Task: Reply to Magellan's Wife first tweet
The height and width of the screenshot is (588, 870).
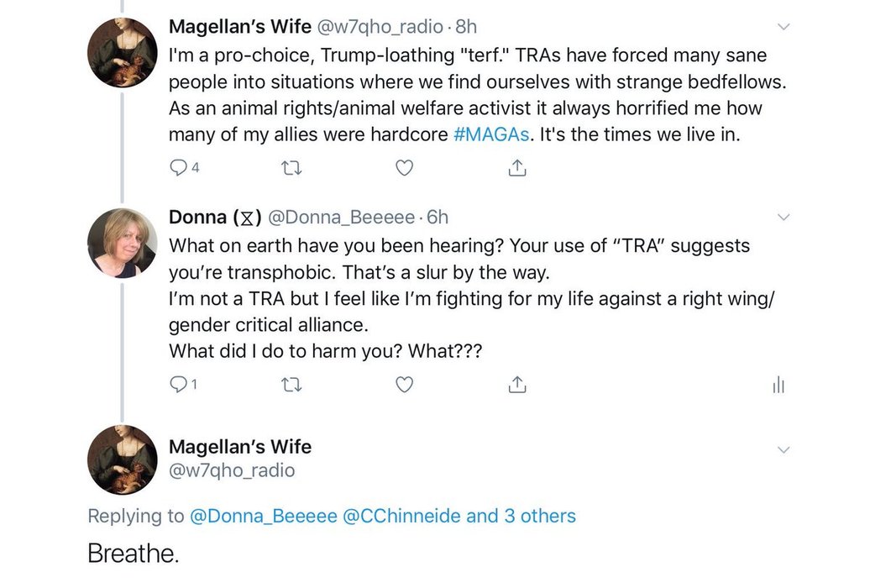Action: (178, 168)
